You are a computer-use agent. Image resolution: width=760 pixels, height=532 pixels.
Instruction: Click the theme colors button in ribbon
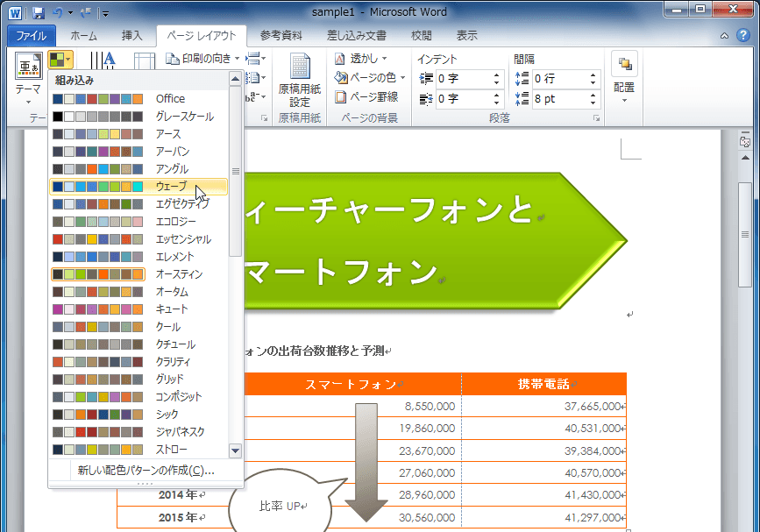[60, 60]
